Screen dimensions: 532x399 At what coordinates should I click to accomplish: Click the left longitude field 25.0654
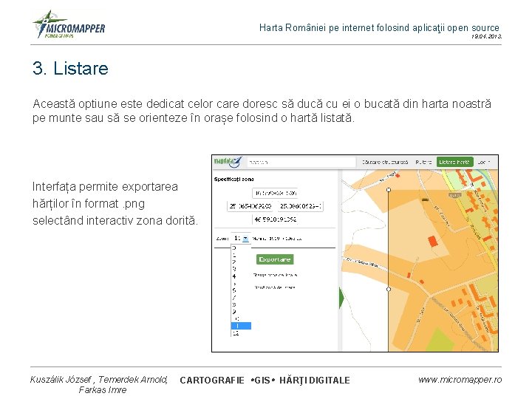(250, 206)
